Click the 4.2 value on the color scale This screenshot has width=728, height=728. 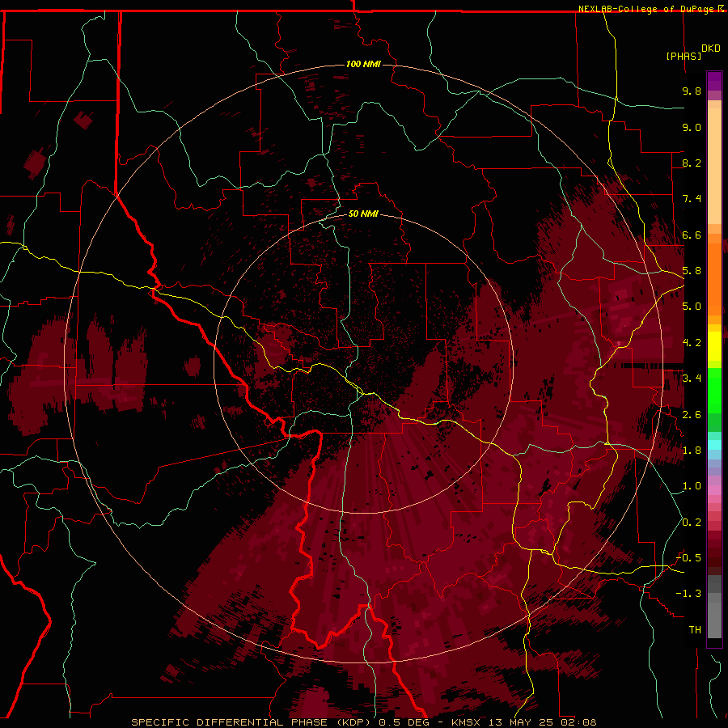pos(692,343)
